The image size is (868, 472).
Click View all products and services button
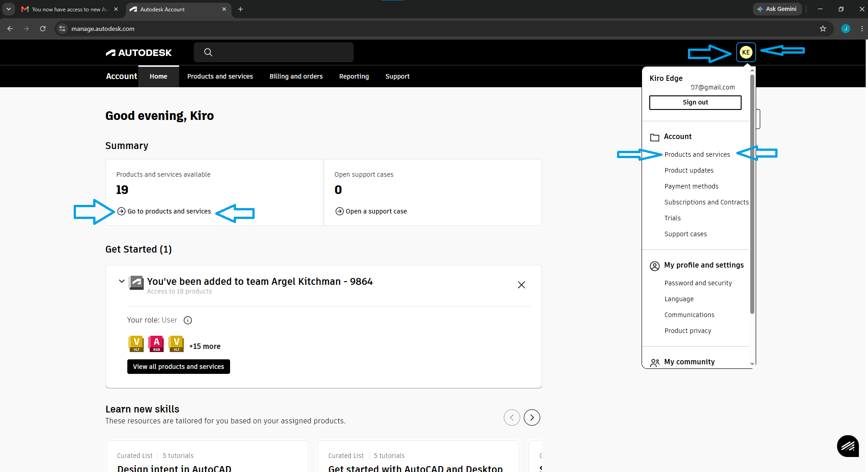(x=179, y=367)
